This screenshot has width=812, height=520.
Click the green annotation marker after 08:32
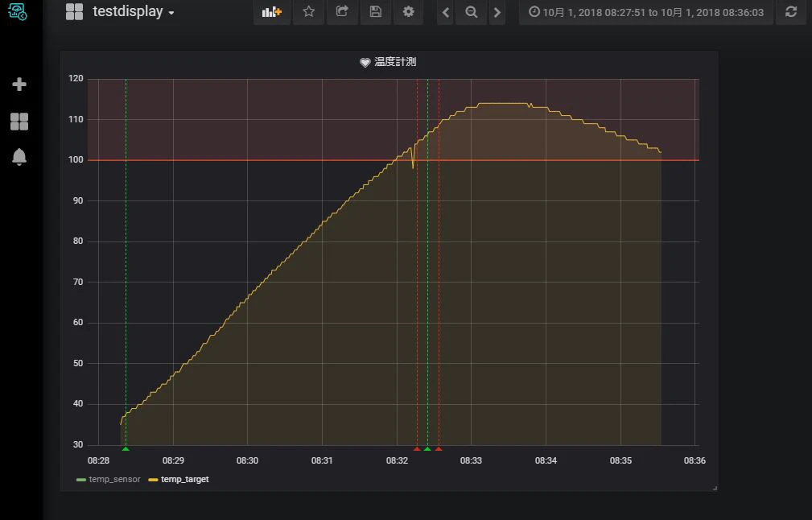427,448
